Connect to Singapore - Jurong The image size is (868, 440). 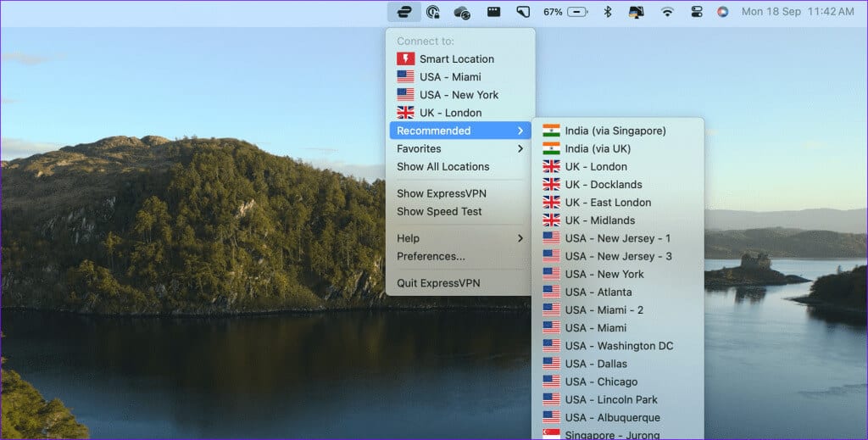[618, 434]
